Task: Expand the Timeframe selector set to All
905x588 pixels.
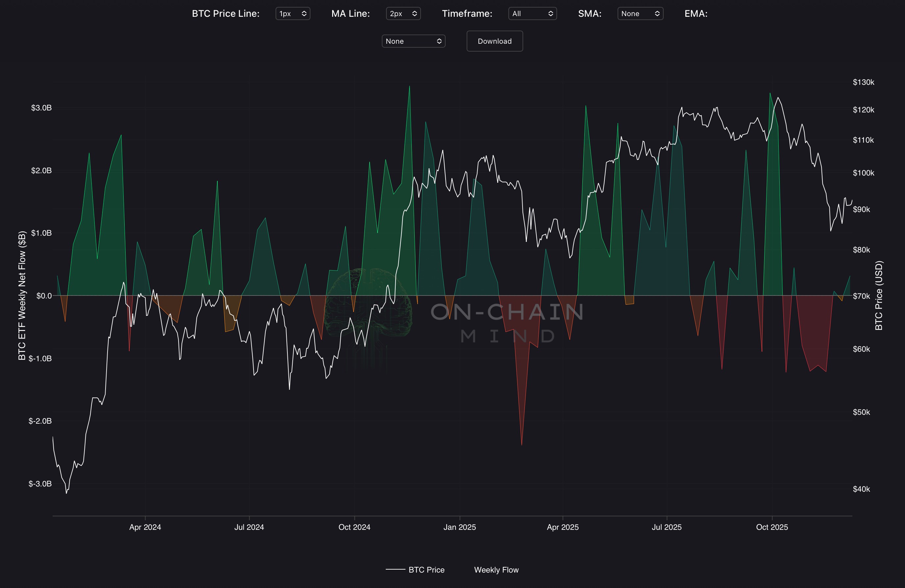Action: point(532,14)
